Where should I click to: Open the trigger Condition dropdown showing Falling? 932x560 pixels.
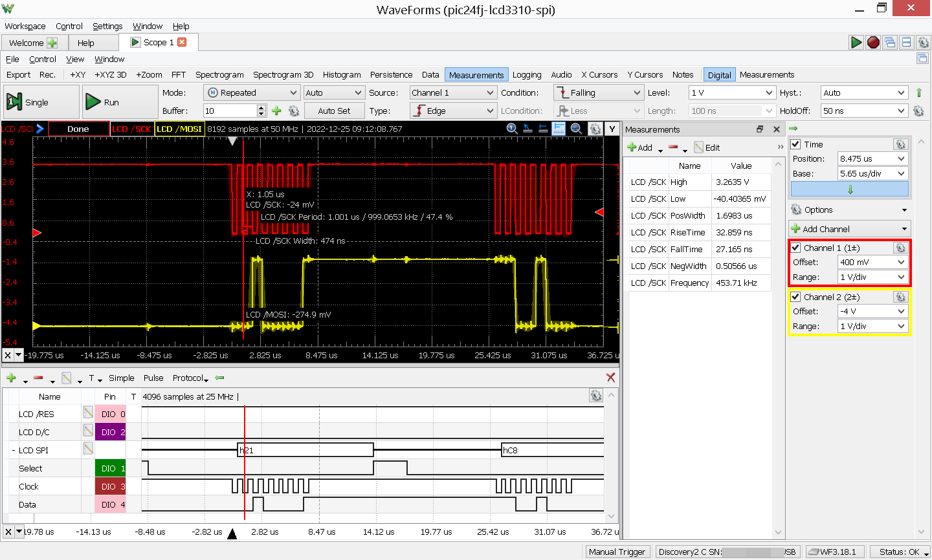point(598,93)
